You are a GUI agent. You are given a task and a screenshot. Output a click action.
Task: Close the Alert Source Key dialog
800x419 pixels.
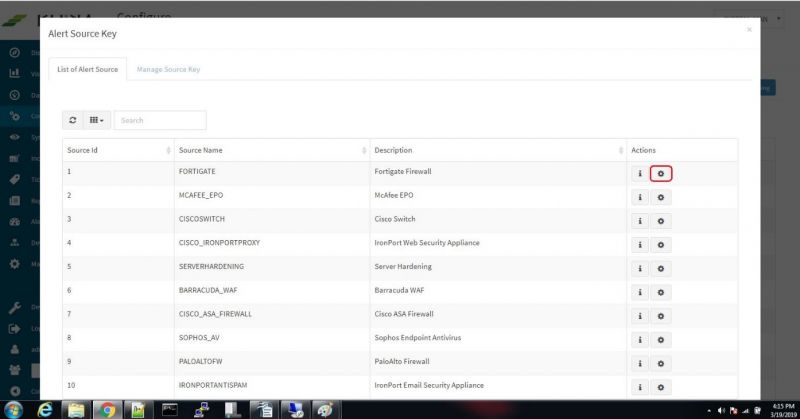(x=749, y=30)
